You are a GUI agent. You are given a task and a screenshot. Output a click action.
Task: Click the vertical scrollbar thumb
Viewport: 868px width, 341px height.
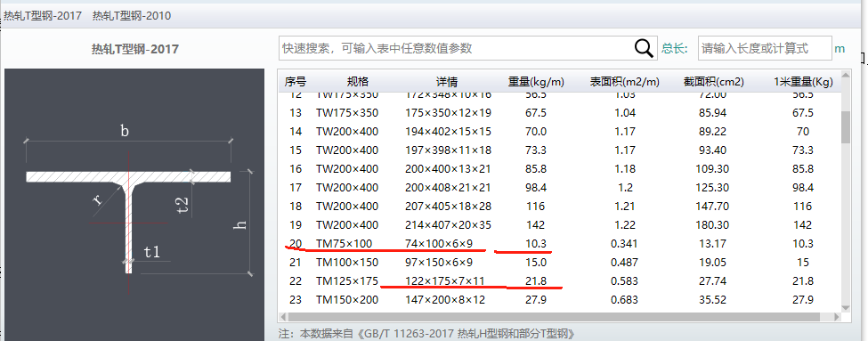(846, 126)
